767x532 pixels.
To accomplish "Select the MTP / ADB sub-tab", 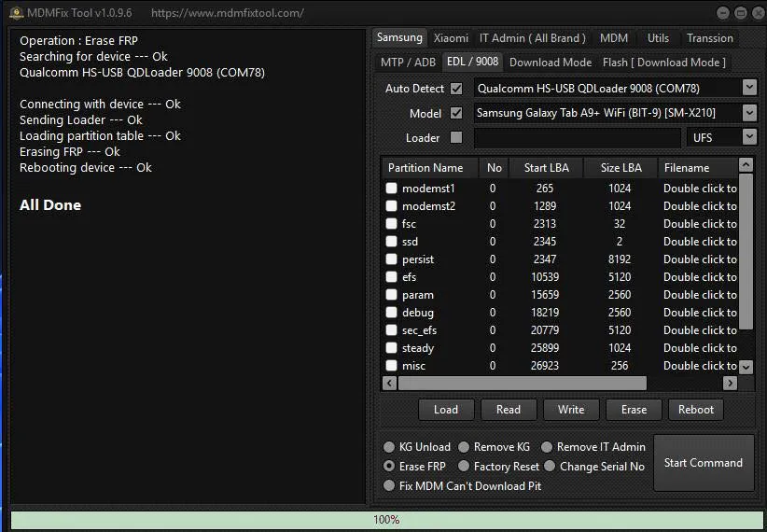I will pyautogui.click(x=408, y=63).
